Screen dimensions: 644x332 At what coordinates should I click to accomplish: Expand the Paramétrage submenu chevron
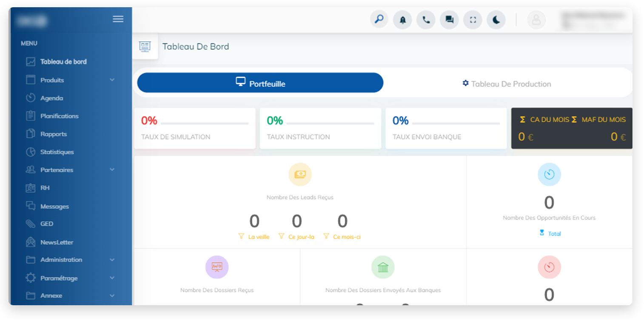(x=112, y=278)
